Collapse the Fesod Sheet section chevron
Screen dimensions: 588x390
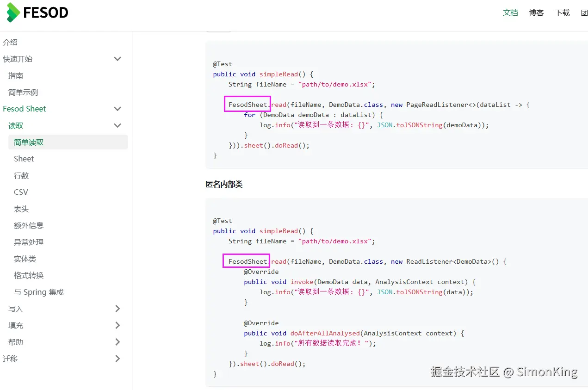(x=118, y=109)
